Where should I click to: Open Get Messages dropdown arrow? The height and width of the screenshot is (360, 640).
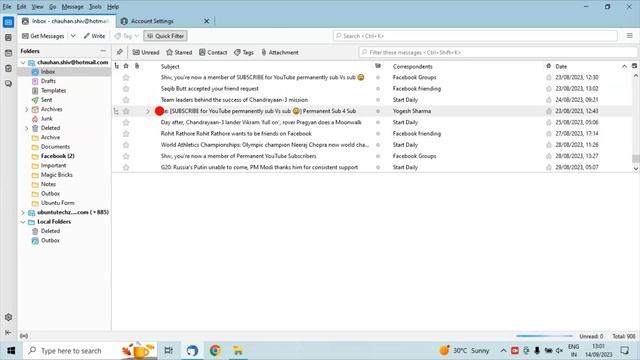click(73, 36)
